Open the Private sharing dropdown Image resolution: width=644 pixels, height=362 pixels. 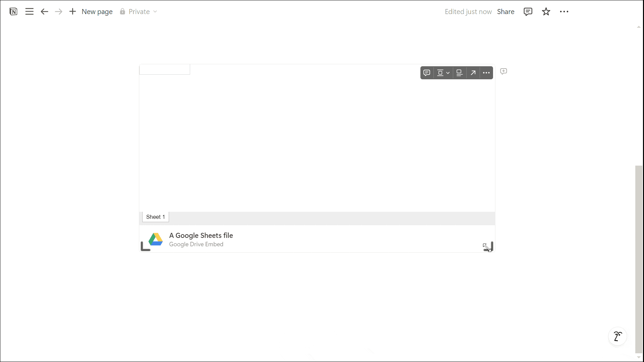tap(139, 12)
